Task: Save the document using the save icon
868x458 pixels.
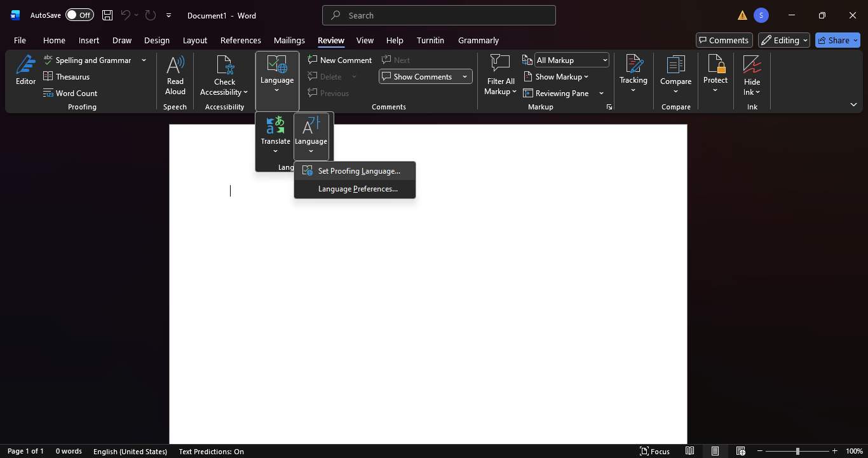Action: 107,15
